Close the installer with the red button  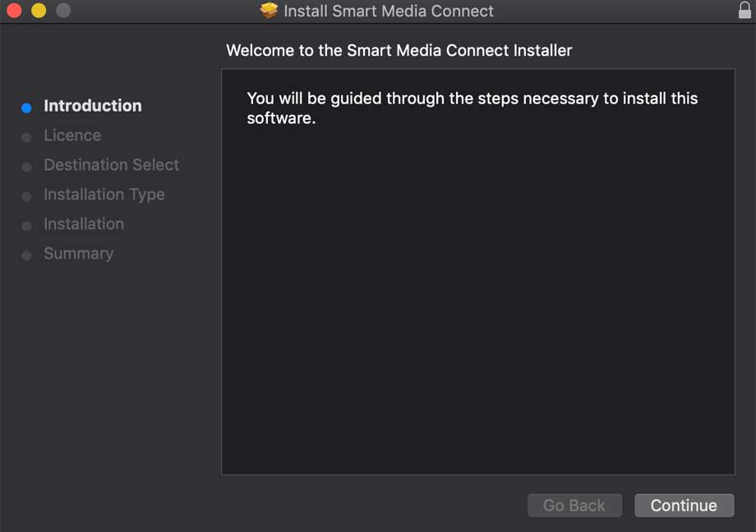tap(14, 10)
